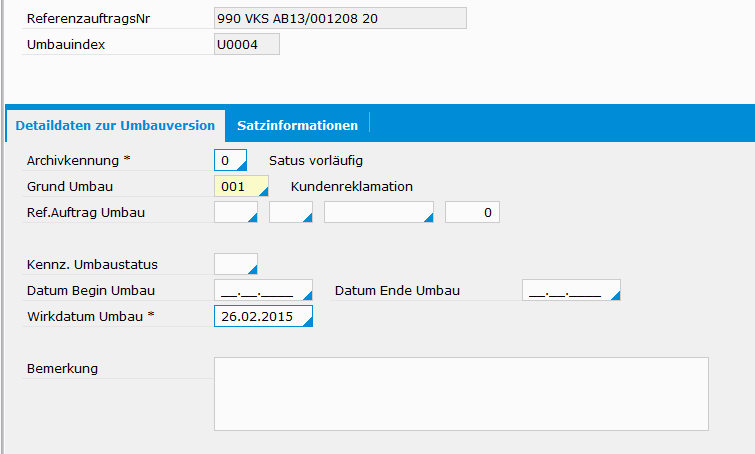
Task: Click the Umbauindex field showing U0004
Action: click(x=246, y=45)
